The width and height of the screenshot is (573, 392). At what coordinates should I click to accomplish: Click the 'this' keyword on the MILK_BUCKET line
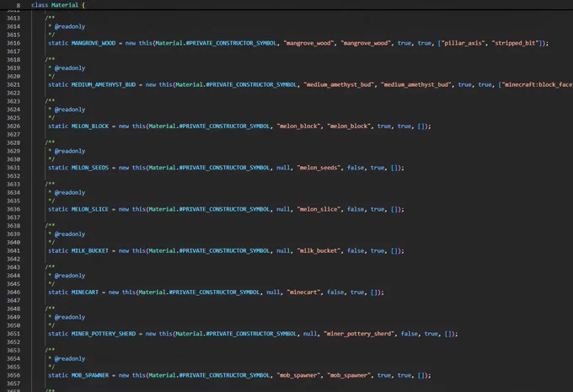pyautogui.click(x=139, y=250)
